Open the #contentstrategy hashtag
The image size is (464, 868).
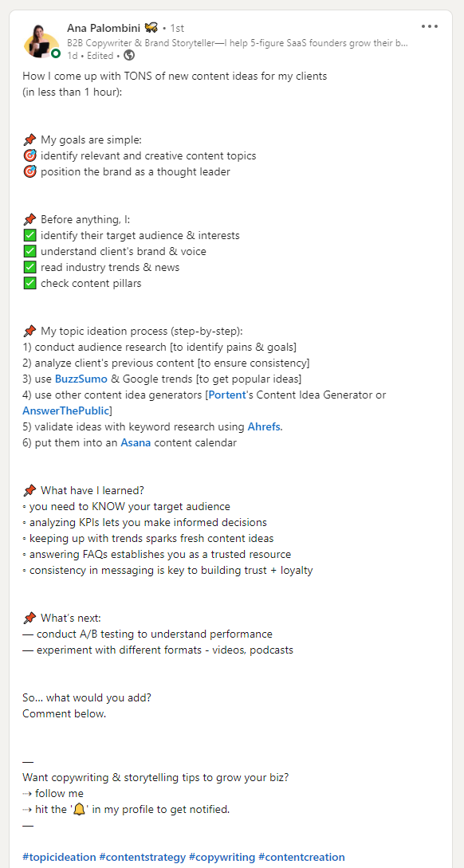click(x=142, y=857)
